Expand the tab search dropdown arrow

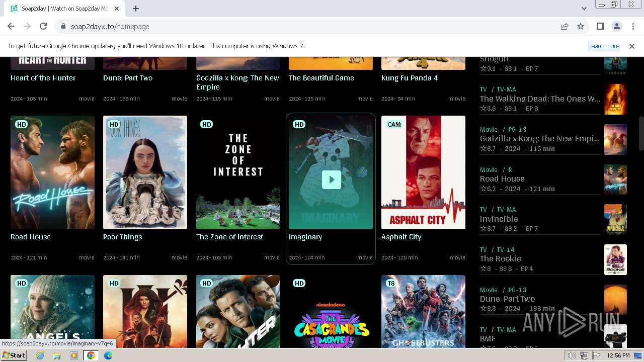pyautogui.click(x=584, y=9)
